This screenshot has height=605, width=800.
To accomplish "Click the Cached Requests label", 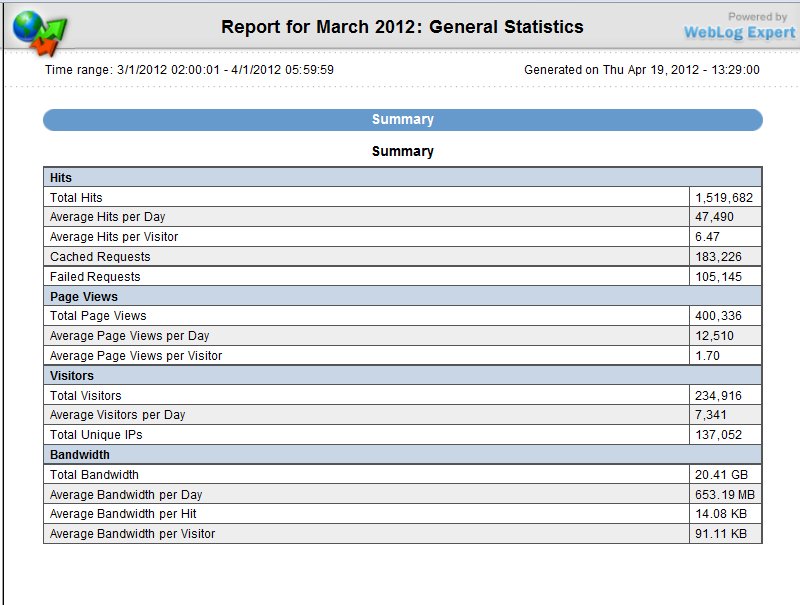I will click(x=101, y=257).
